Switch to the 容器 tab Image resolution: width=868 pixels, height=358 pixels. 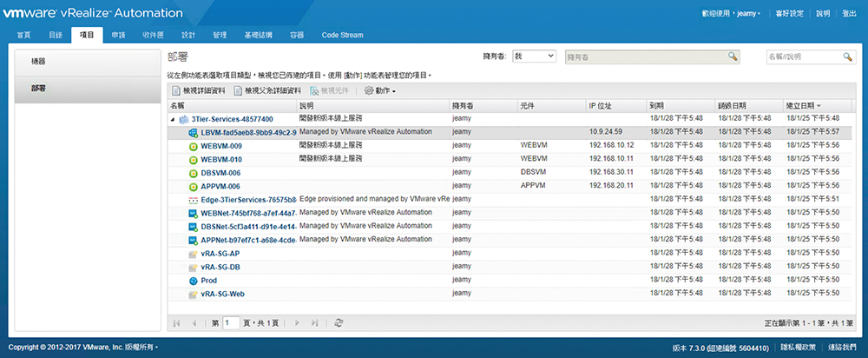point(297,35)
